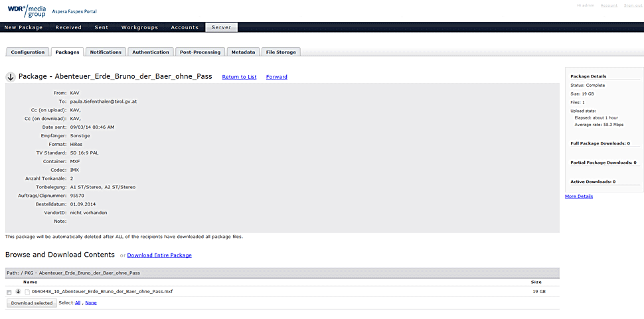The image size is (644, 319).
Task: Go to the New Package menu
Action: [23, 27]
